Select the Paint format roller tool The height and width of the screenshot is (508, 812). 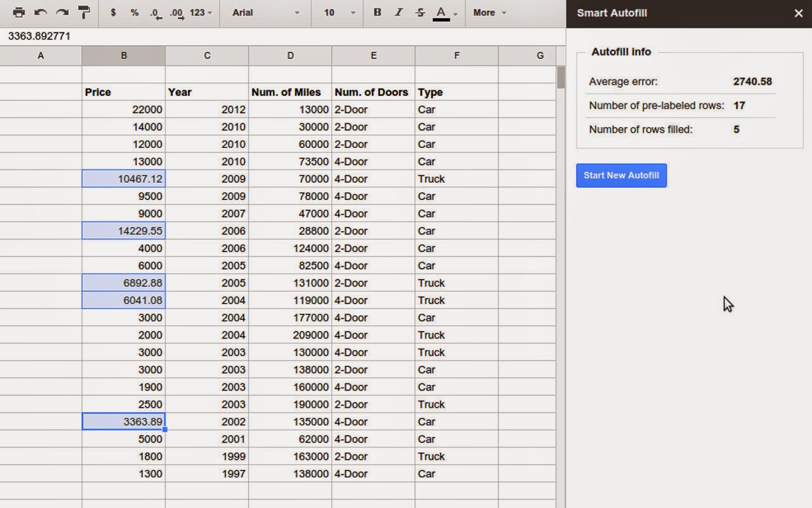point(84,13)
